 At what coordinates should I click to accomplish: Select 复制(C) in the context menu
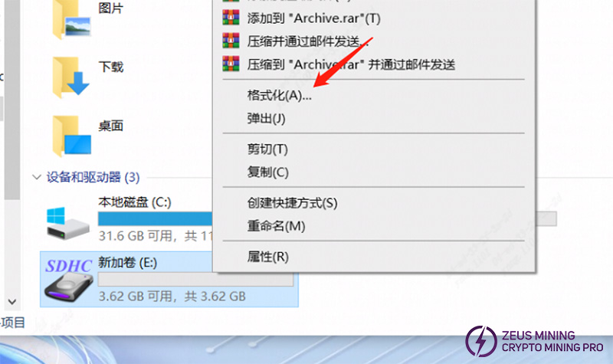pos(267,172)
